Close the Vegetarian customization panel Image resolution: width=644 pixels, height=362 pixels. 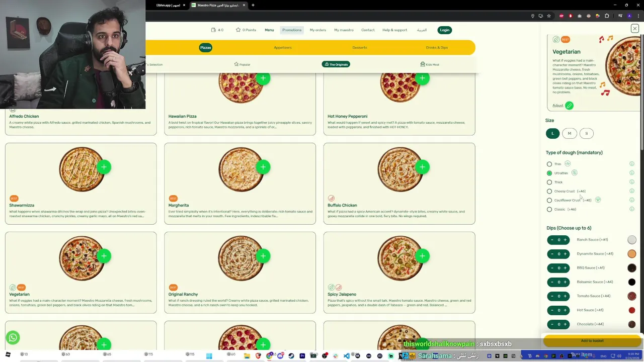(x=635, y=29)
